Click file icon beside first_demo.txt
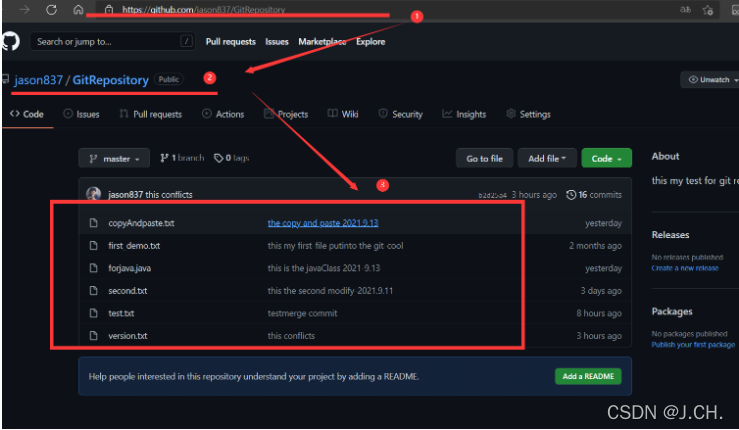 (x=93, y=245)
